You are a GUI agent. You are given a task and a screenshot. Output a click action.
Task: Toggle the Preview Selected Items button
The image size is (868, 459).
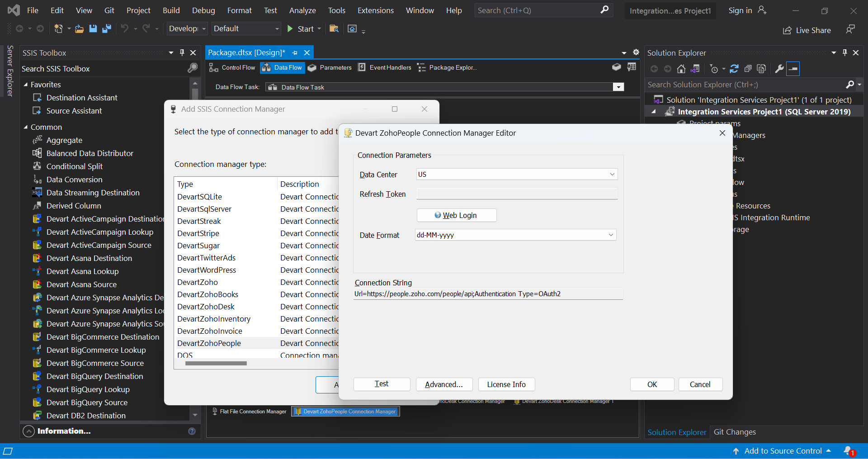[793, 69]
